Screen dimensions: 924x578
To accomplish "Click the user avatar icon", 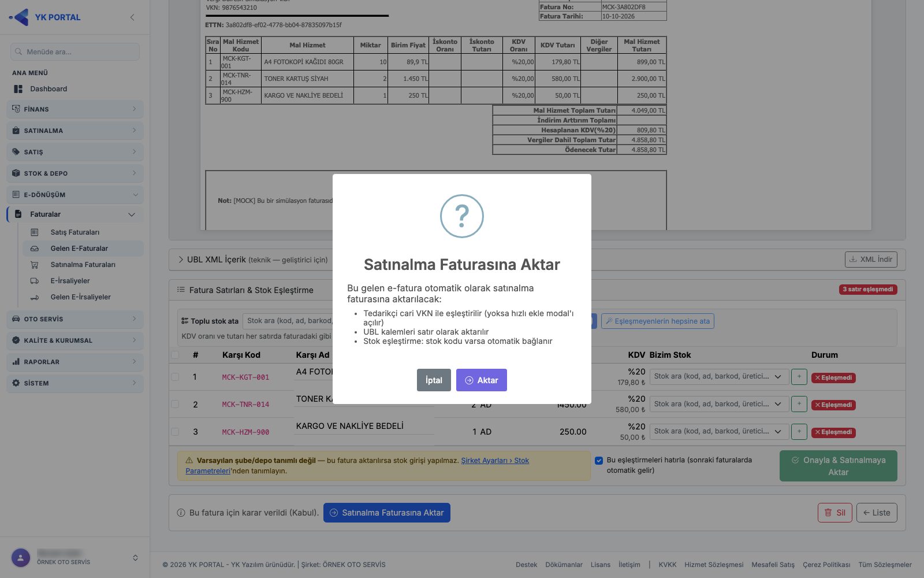I will tap(21, 558).
